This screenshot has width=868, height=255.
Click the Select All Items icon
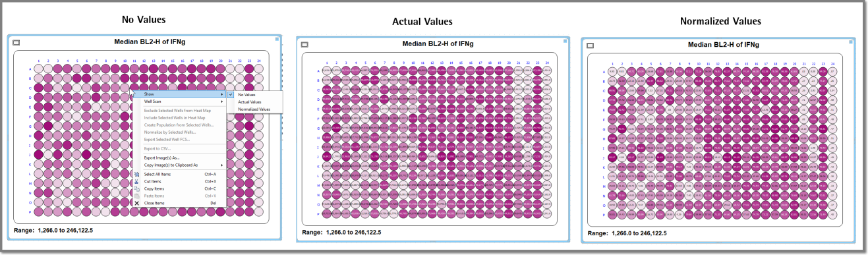point(137,174)
